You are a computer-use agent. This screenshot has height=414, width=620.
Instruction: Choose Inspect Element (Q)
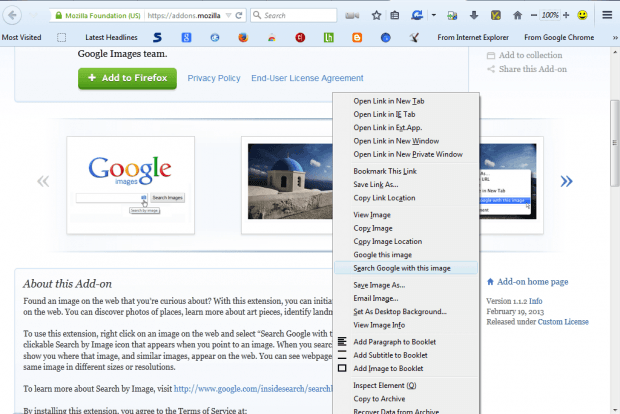click(385, 386)
